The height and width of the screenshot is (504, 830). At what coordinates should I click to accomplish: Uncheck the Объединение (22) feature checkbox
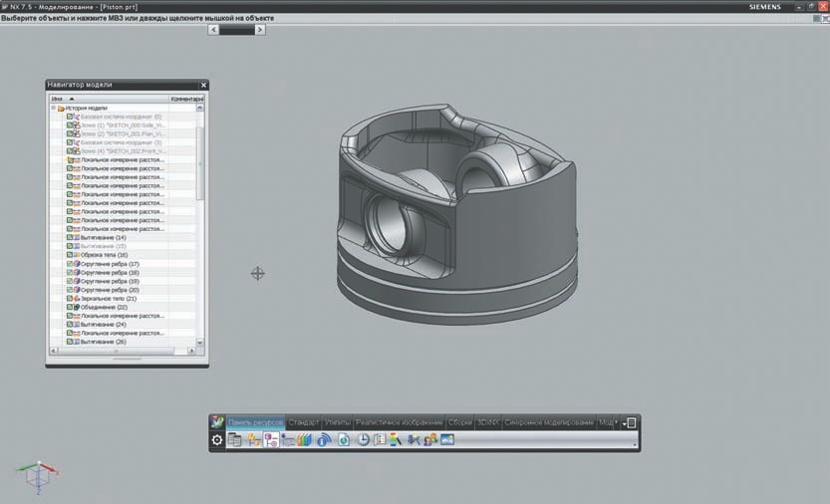70,307
